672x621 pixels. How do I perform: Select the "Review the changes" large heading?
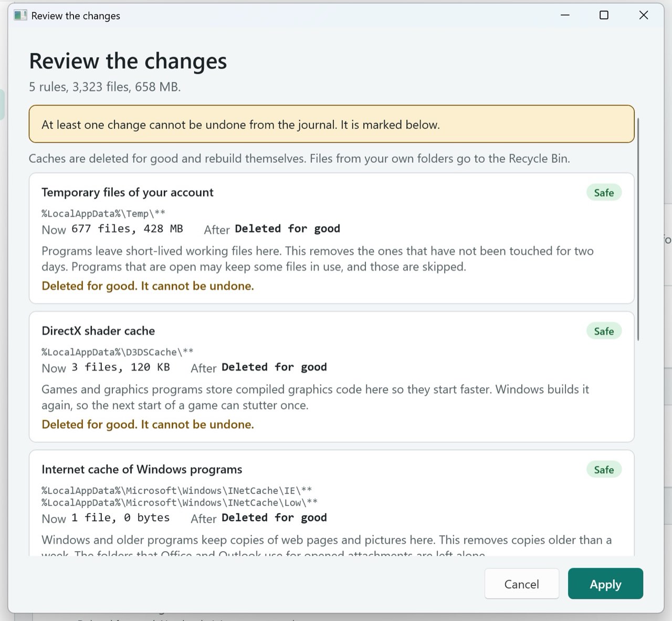pos(128,61)
